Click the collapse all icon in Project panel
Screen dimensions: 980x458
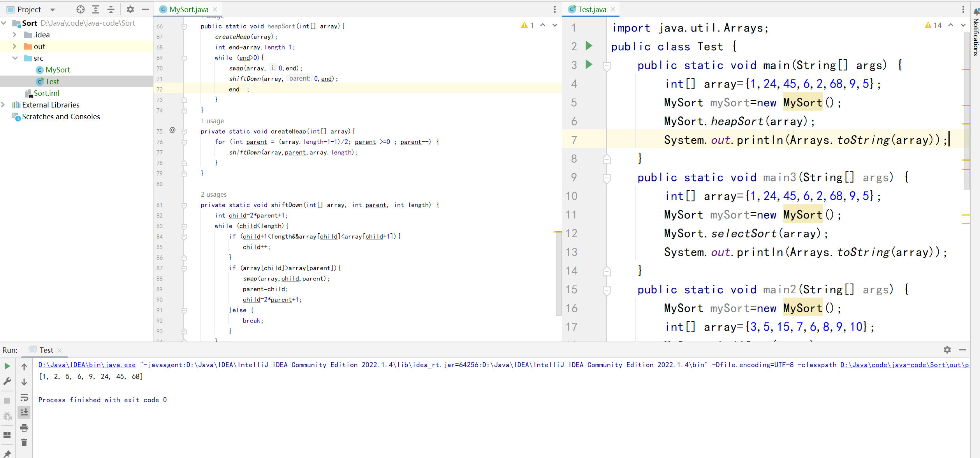111,9
